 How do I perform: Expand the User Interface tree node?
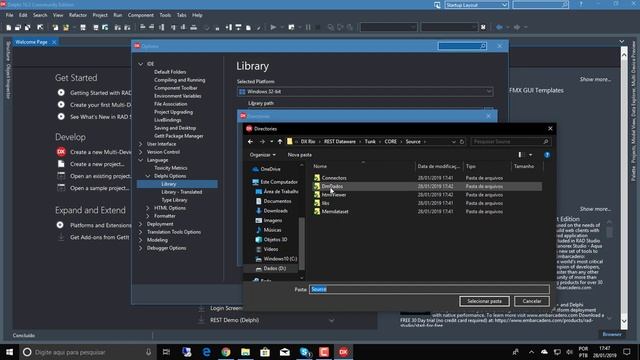coord(141,144)
